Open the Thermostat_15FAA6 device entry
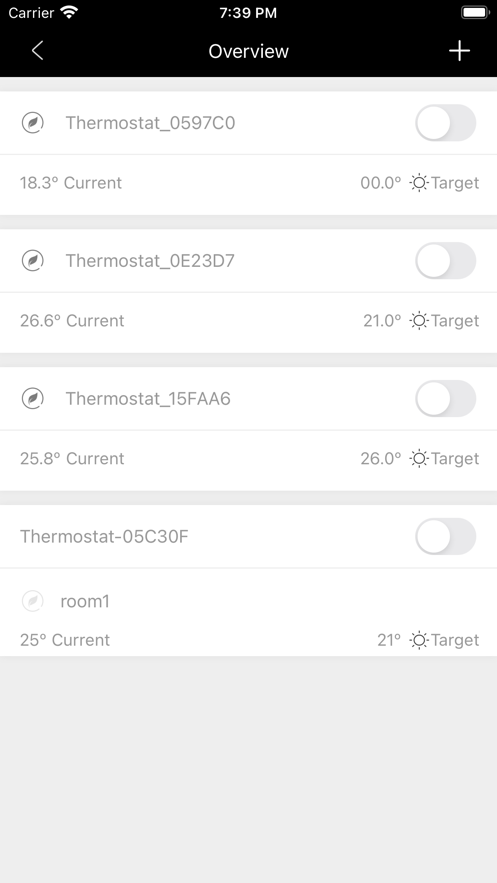Image resolution: width=497 pixels, height=883 pixels. point(248,399)
